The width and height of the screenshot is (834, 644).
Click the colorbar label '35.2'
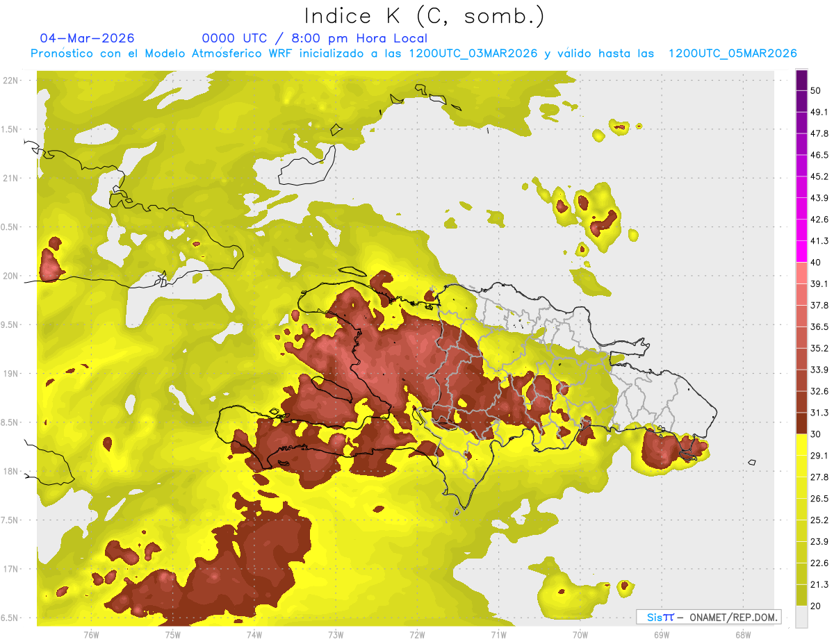(x=819, y=348)
